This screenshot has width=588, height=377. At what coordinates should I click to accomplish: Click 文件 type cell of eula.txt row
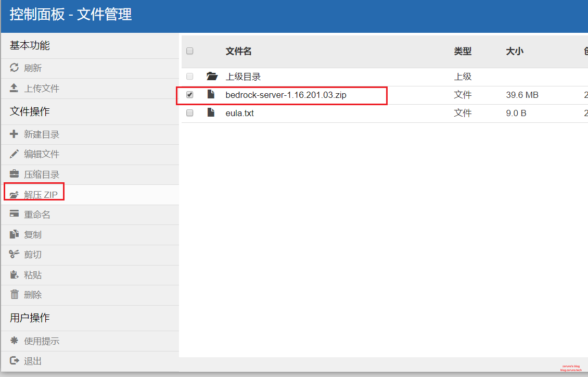coord(463,113)
